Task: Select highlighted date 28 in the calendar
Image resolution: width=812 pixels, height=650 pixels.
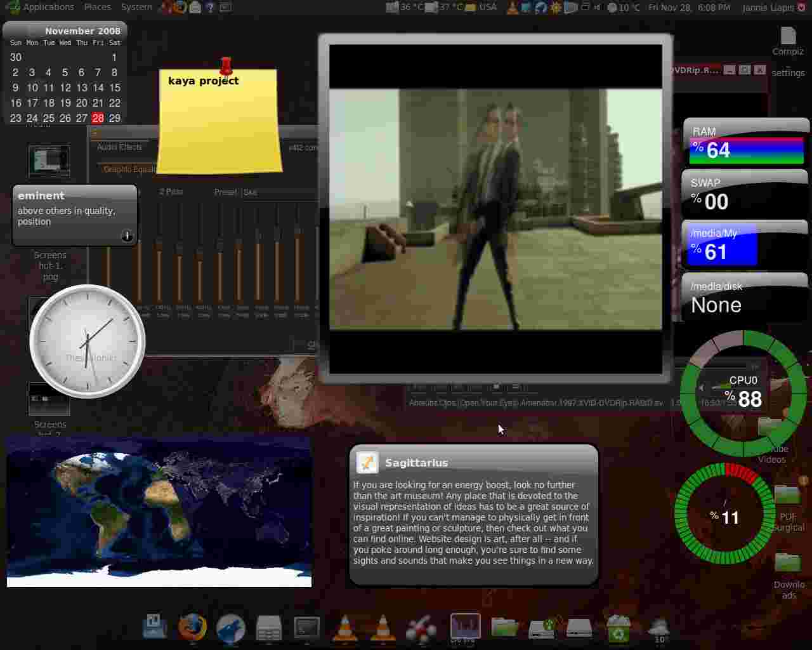Action: (98, 118)
